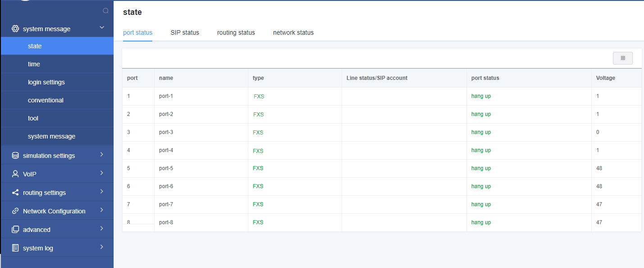The image size is (644, 268).
Task: Click the stacked pages icon for advanced
Action: tap(15, 230)
